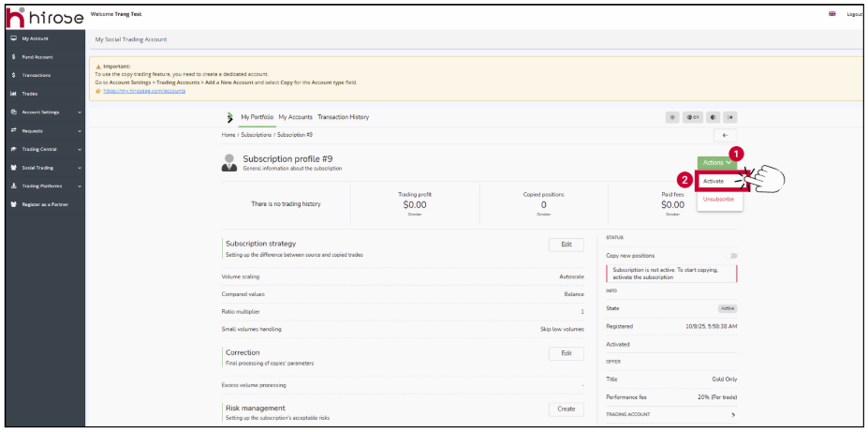Click the exit arrow icon in the portfolio toolbar

tap(730, 117)
